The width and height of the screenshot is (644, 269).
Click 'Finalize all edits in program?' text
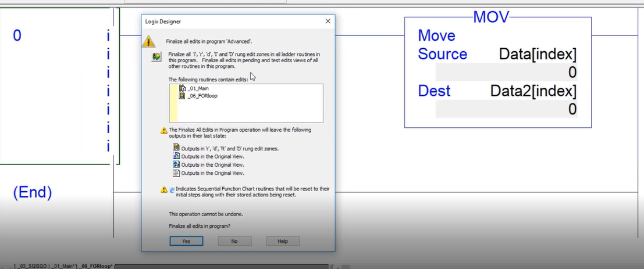coord(200,226)
